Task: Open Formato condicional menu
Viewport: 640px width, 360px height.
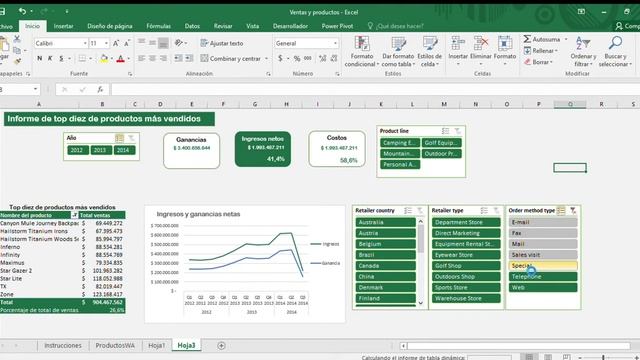Action: point(362,51)
